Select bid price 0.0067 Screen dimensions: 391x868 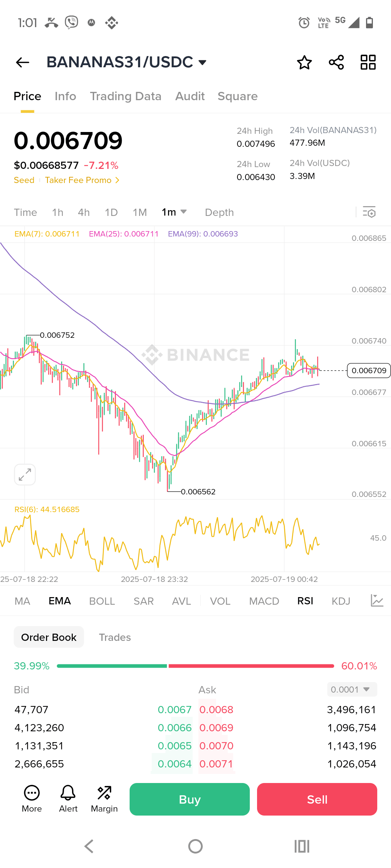click(175, 710)
